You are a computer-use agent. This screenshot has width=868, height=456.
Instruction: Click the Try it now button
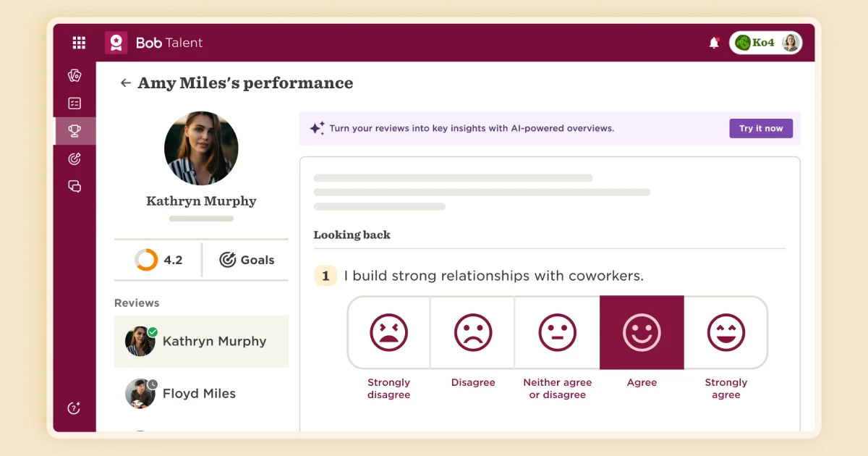pyautogui.click(x=761, y=128)
